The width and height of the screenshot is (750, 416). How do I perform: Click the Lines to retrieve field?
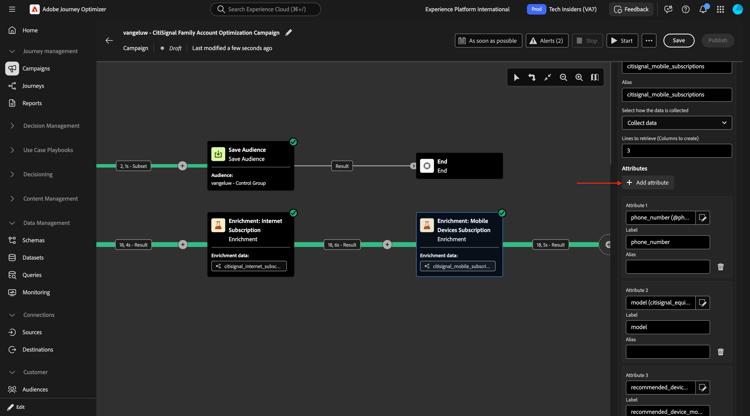(x=677, y=151)
